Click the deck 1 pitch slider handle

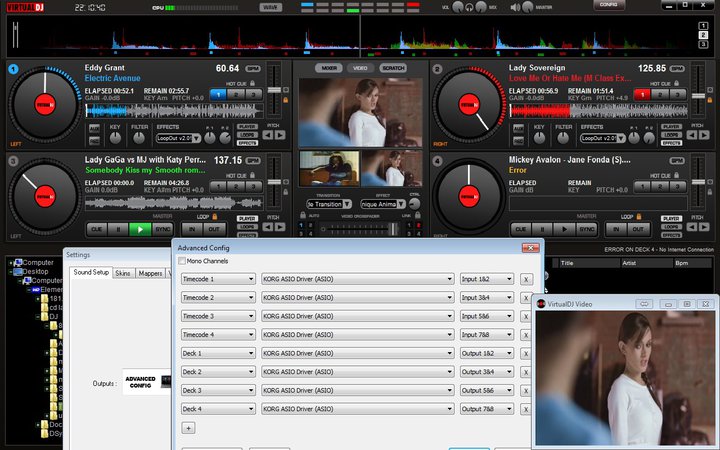274,90
